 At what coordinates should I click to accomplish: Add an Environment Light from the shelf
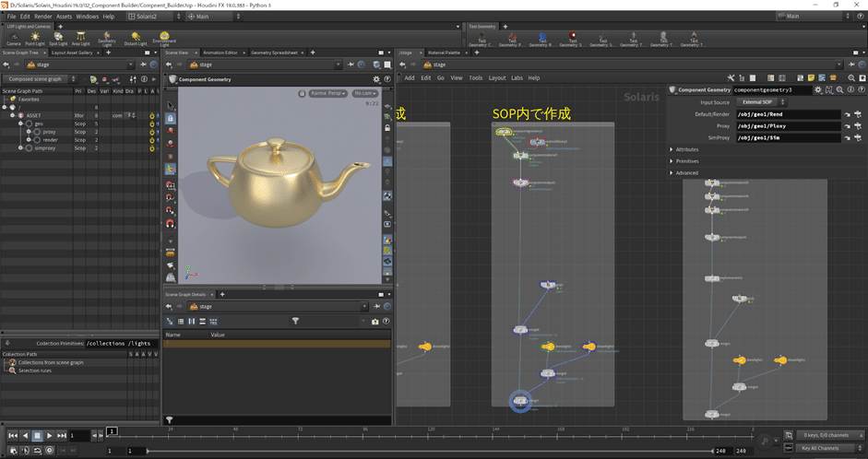click(163, 38)
